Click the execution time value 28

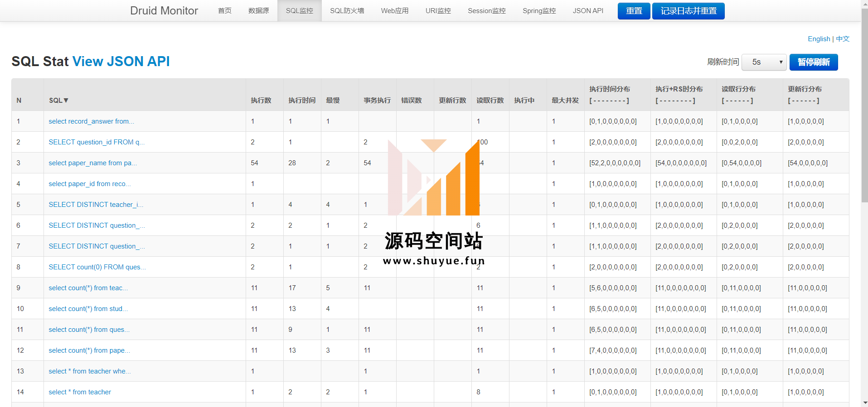292,163
